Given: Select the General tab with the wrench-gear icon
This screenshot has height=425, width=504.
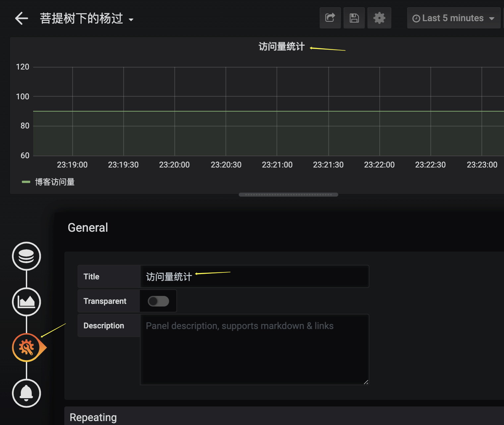Looking at the screenshot, I should click(27, 348).
